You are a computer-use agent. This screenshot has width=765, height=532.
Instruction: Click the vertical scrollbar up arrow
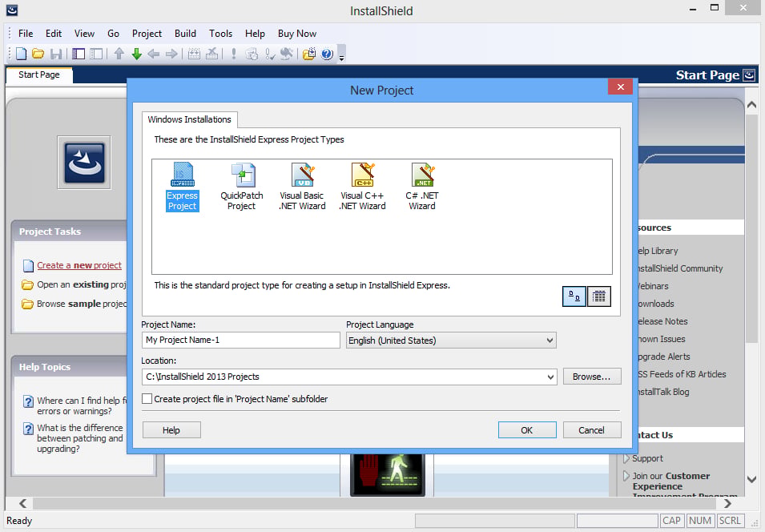[x=752, y=105]
